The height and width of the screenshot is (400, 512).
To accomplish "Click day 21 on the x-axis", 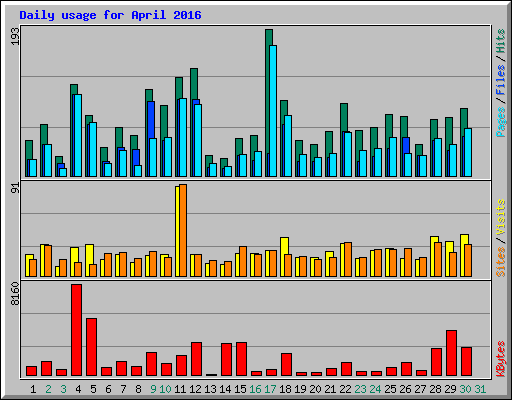I will 330,389.
